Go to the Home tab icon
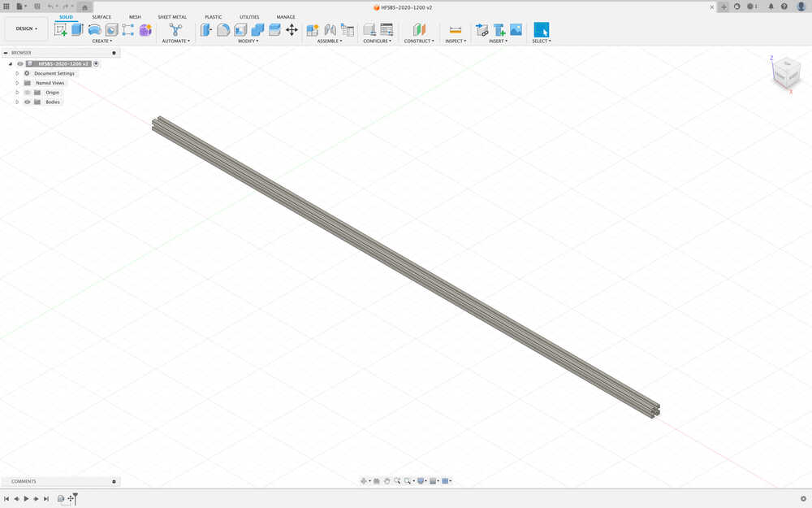This screenshot has width=812, height=508. (x=85, y=7)
